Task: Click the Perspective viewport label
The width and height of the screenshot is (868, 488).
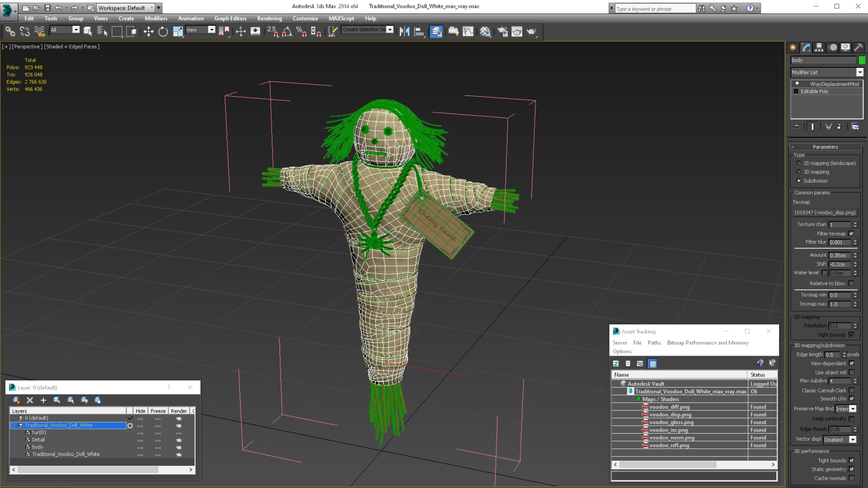Action: 27,46
